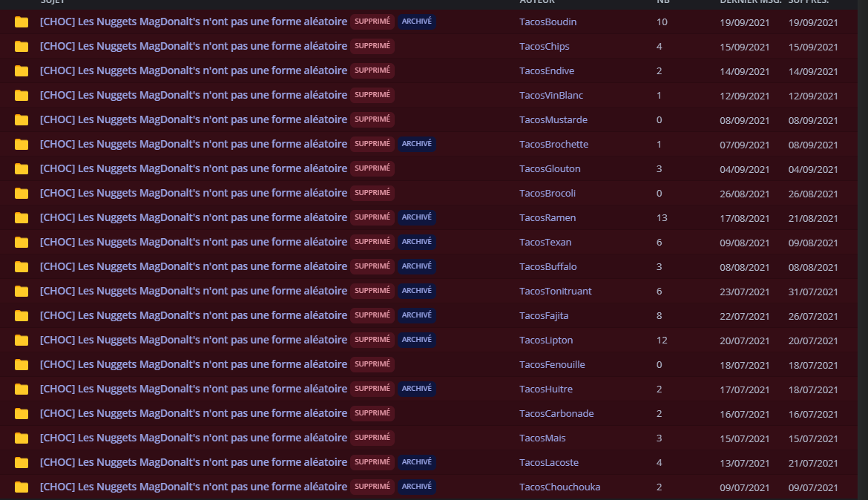
Task: Click the SUPPRIMÉ badge in TacosMustarde row
Action: coord(372,119)
